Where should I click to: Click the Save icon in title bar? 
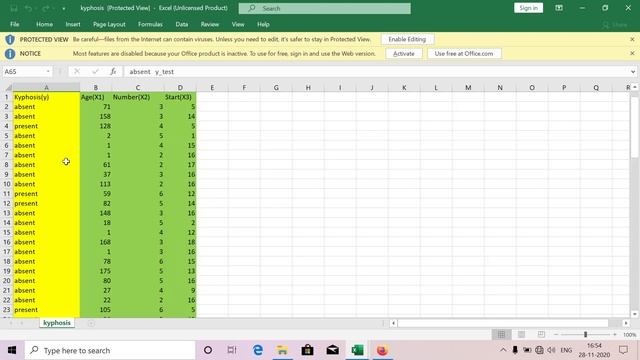click(x=14, y=8)
